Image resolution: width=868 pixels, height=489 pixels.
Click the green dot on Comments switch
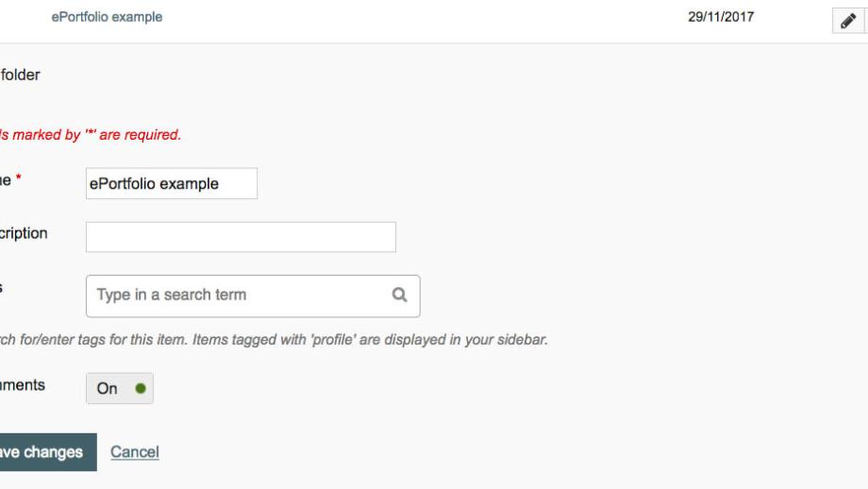141,388
